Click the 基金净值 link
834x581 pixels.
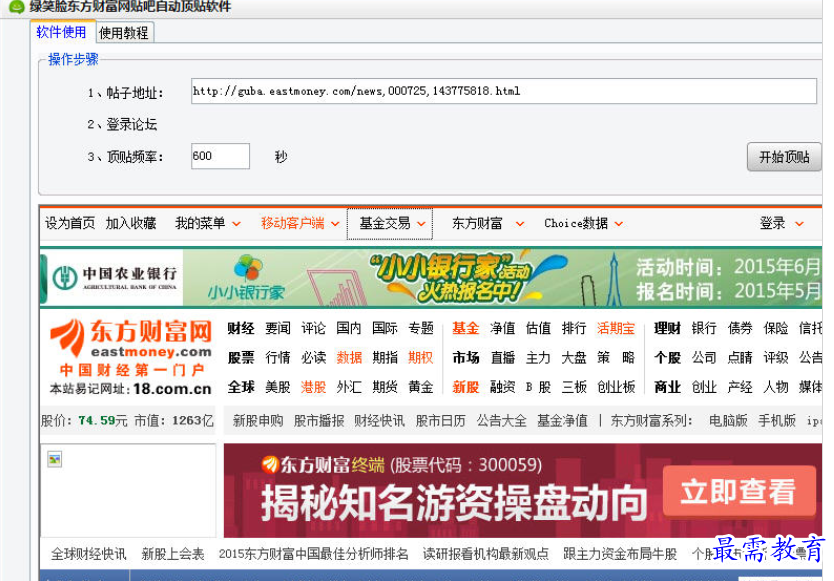tap(562, 421)
